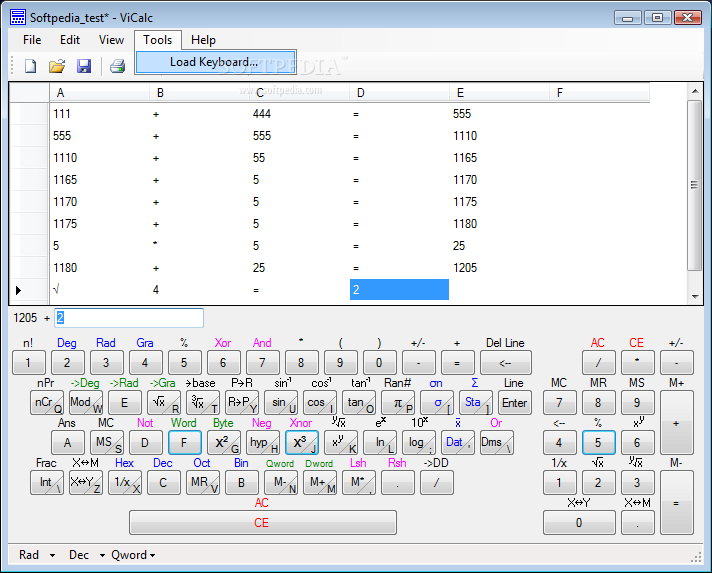The width and height of the screenshot is (712, 573).
Task: Click the MR key marked V
Action: (203, 483)
